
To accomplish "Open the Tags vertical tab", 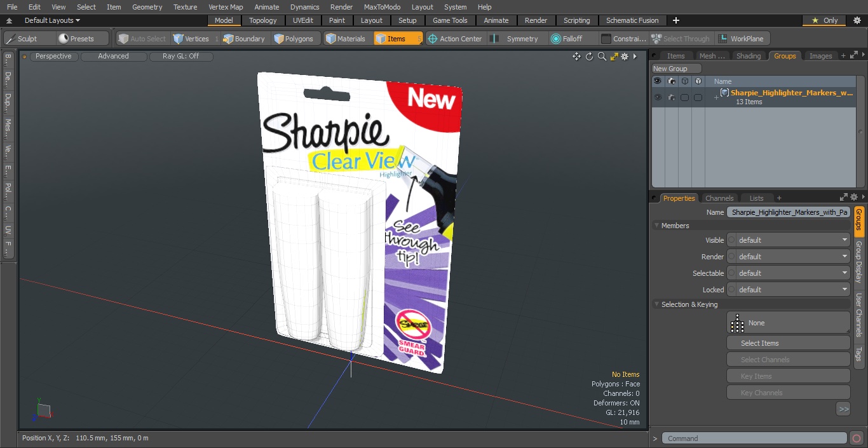I will [858, 354].
